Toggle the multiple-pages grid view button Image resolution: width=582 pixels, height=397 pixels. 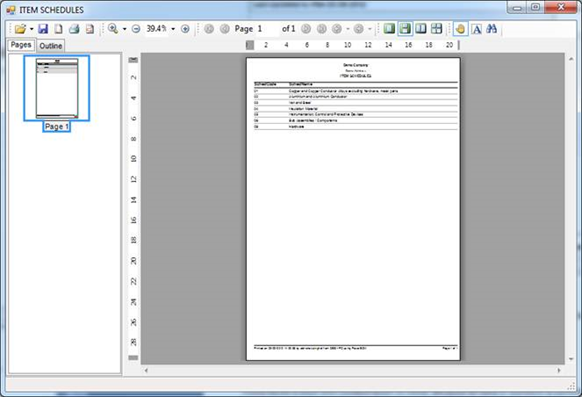click(x=436, y=29)
